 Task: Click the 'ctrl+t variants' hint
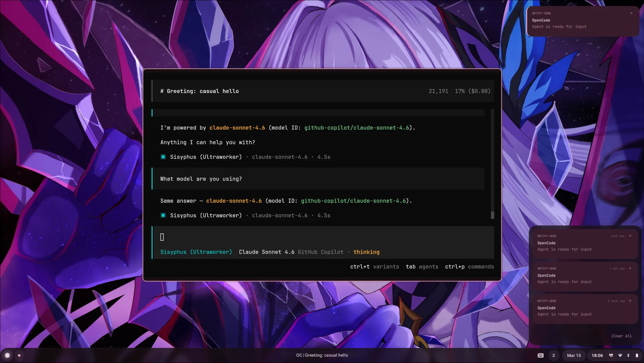click(x=375, y=267)
